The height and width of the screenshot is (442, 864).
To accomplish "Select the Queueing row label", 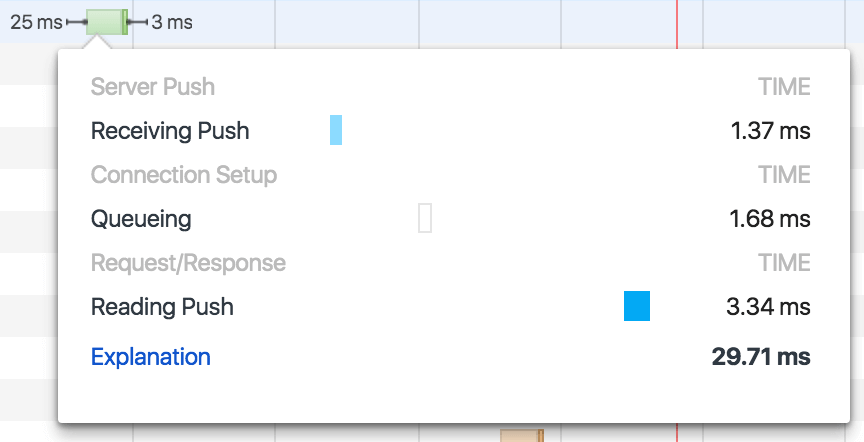I will (141, 219).
